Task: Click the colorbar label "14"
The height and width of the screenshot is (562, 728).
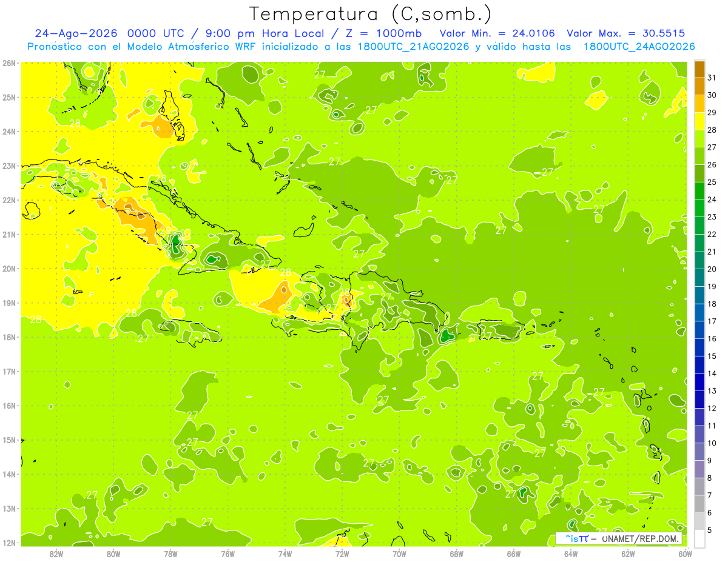Action: [x=712, y=373]
